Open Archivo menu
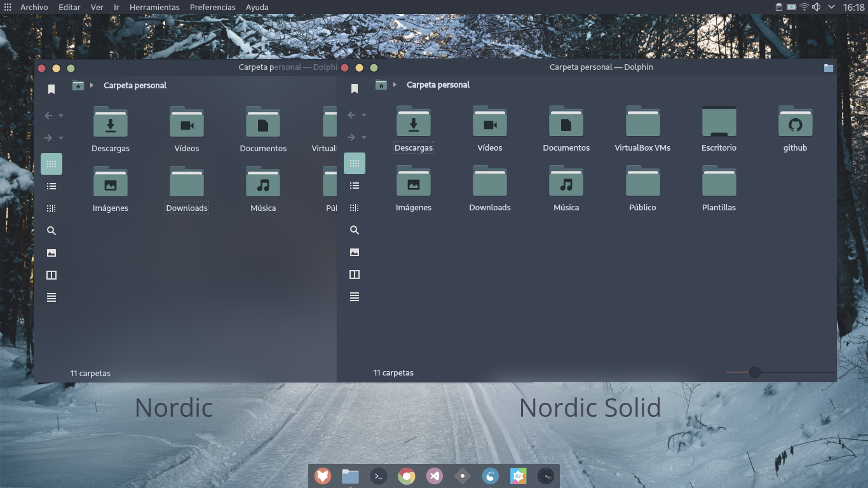Image resolution: width=868 pixels, height=488 pixels. [34, 7]
